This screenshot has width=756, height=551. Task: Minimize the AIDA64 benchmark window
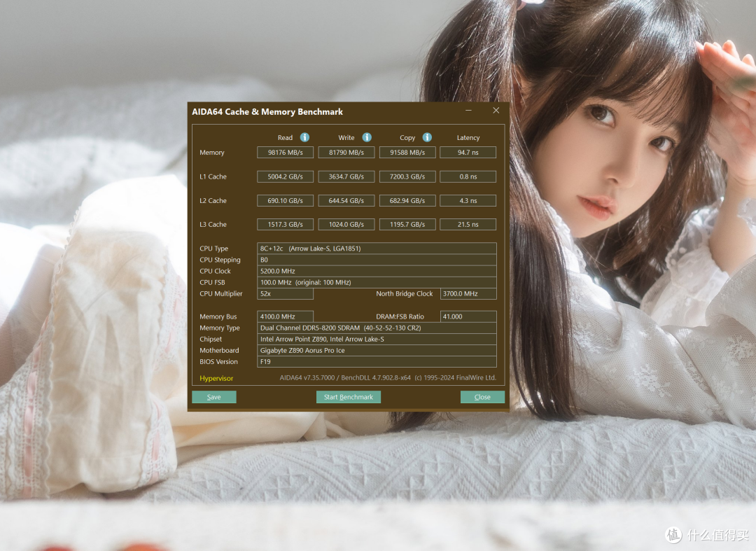click(x=468, y=111)
